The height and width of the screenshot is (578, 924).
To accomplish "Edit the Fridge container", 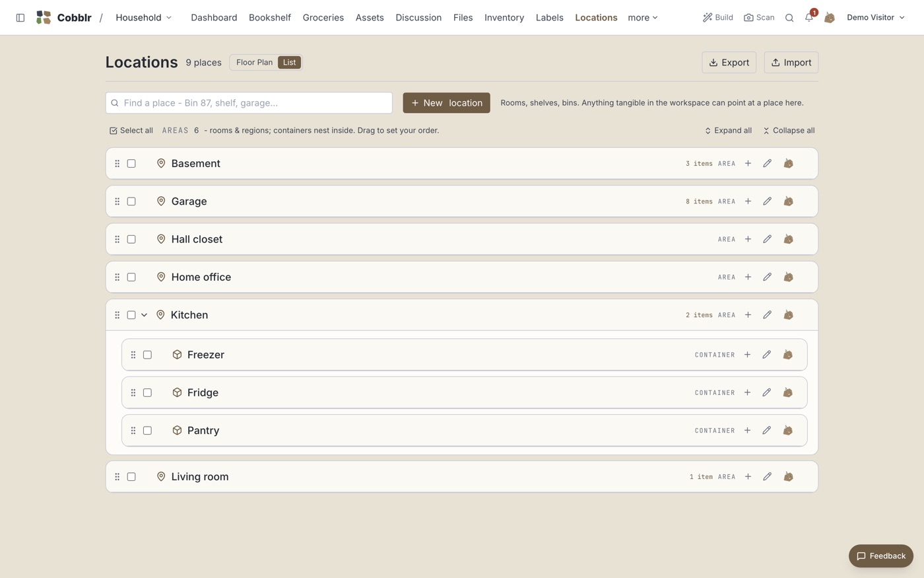I will (x=766, y=392).
